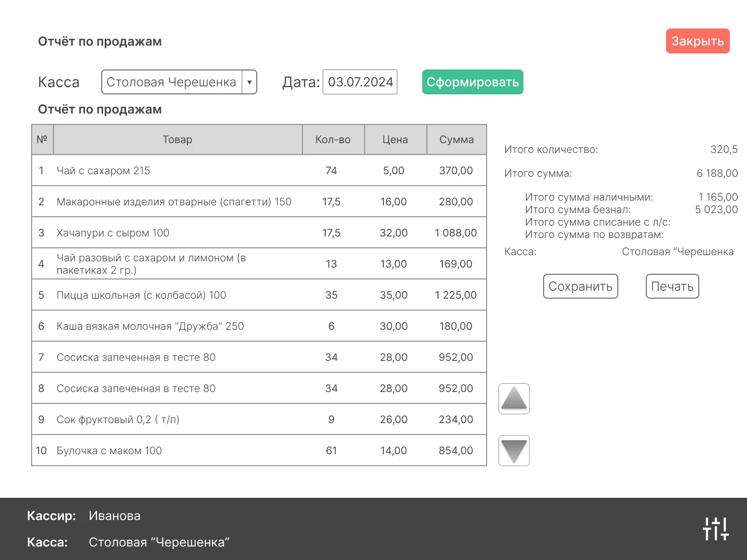Select Чай разовый с сахаром и лимоном
Image resolution: width=747 pixels, height=560 pixels.
tap(259, 264)
